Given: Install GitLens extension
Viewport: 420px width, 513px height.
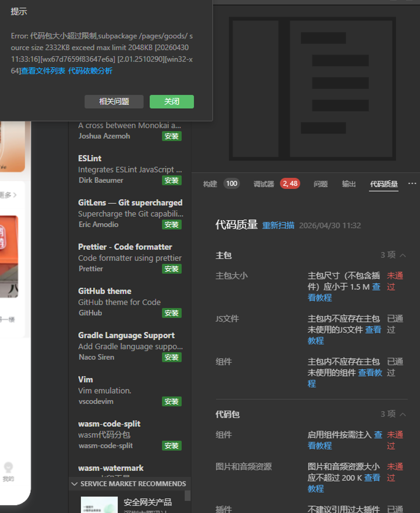Looking at the screenshot, I should click(x=172, y=225).
